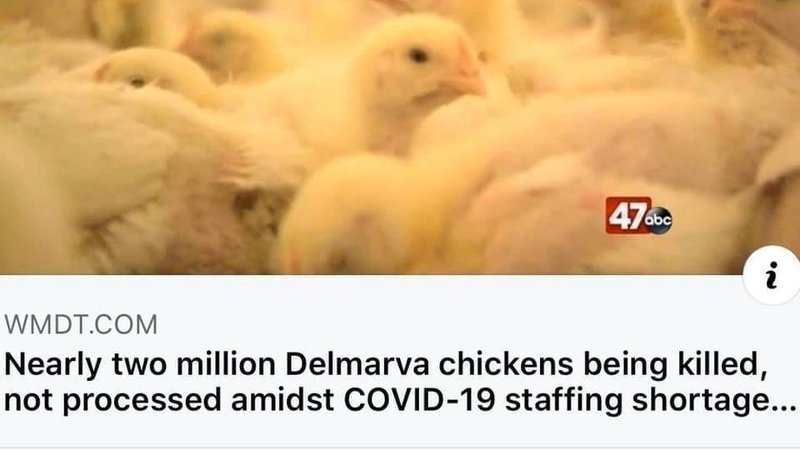800x450 pixels.
Task: Click the dark eye of the center chick
Action: coord(417,55)
